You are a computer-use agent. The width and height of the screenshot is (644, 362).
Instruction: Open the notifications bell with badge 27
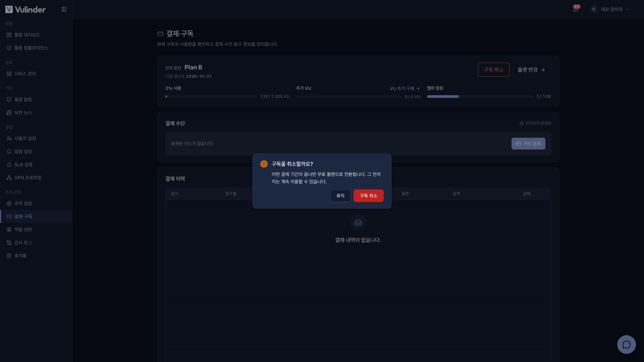point(576,9)
